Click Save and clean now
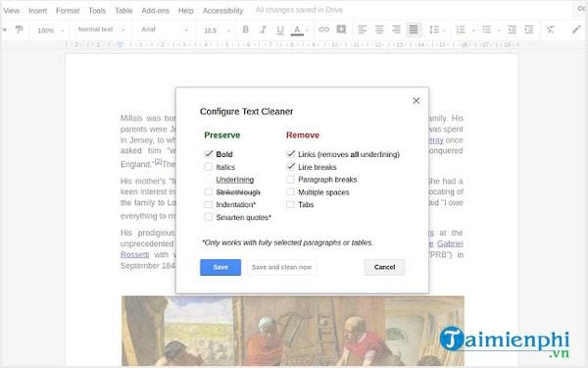The height and width of the screenshot is (368, 588). coord(281,267)
